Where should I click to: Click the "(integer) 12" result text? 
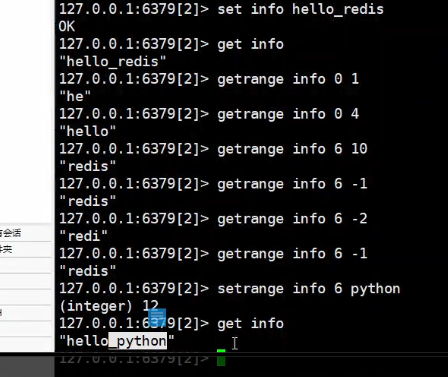[x=109, y=306]
